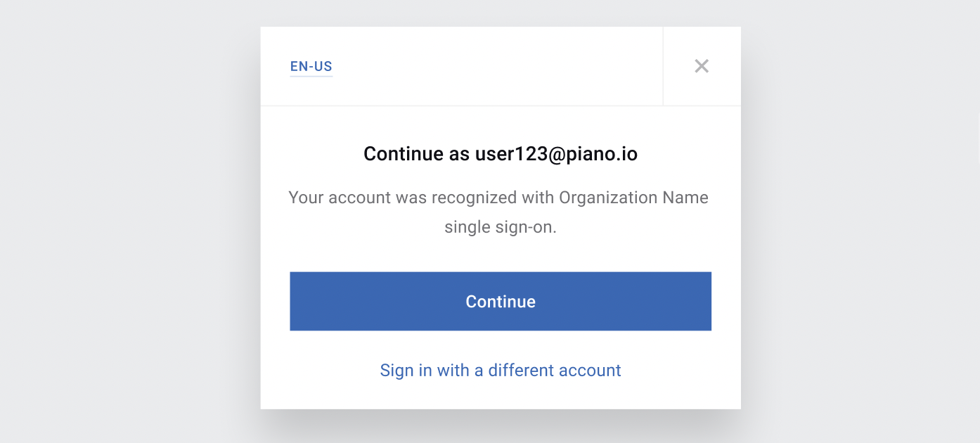Open the EN-US language selector
This screenshot has height=443, width=980.
[x=311, y=67]
